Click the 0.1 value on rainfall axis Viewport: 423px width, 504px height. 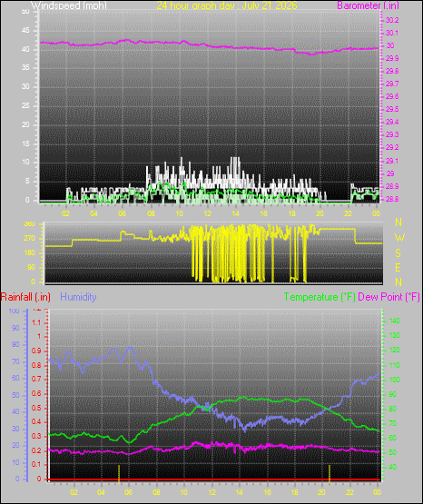[x=36, y=464]
